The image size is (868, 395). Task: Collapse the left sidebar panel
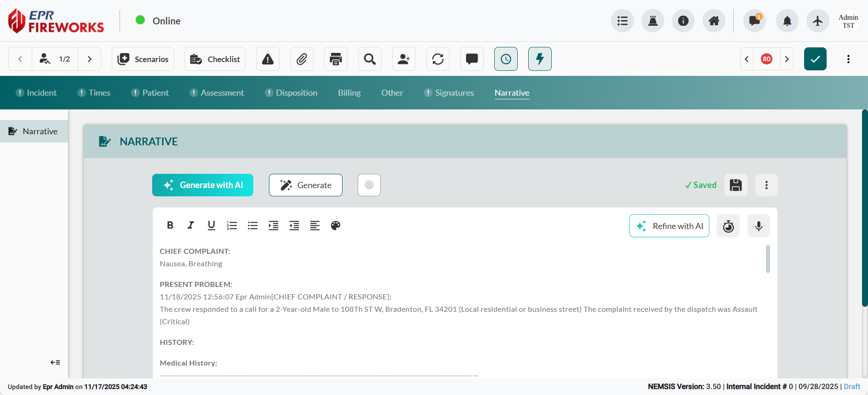tap(55, 362)
